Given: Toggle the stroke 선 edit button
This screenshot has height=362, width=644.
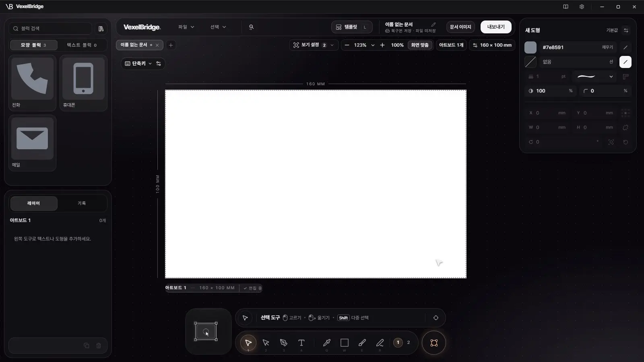Looking at the screenshot, I should (x=625, y=62).
